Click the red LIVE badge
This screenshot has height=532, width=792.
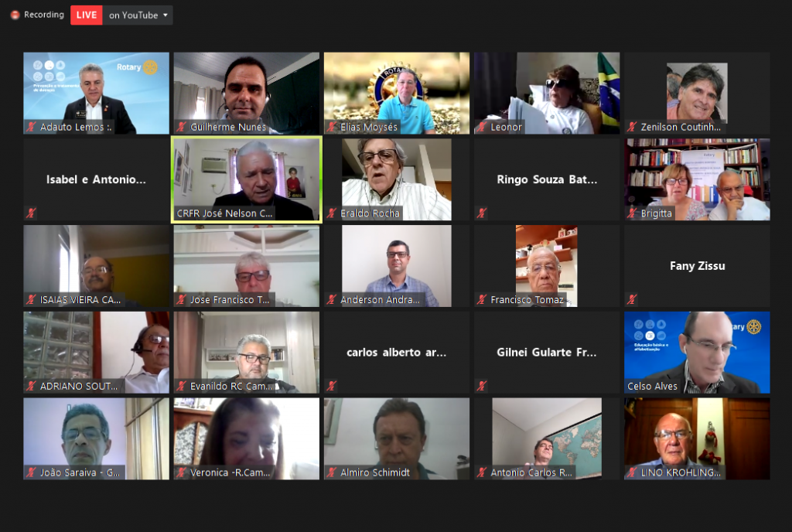(87, 15)
